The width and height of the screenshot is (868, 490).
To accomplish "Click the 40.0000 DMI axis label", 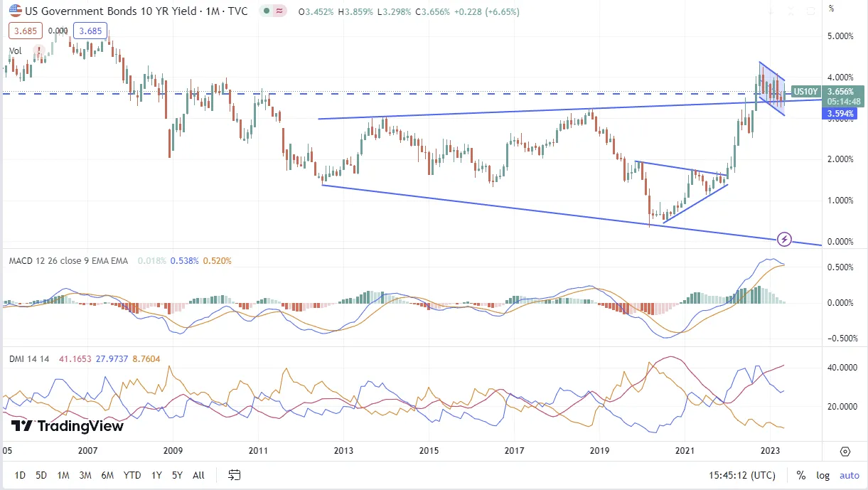I will (844, 368).
